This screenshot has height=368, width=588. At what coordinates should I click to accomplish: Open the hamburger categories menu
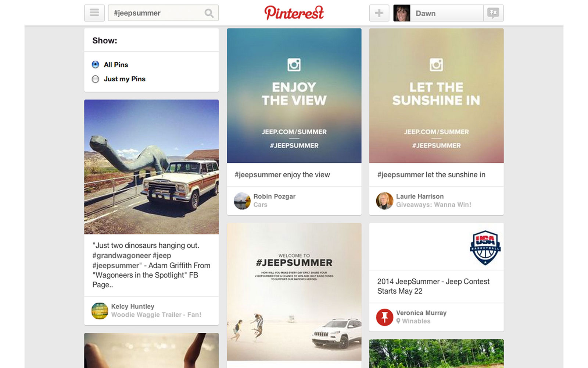[x=94, y=13]
